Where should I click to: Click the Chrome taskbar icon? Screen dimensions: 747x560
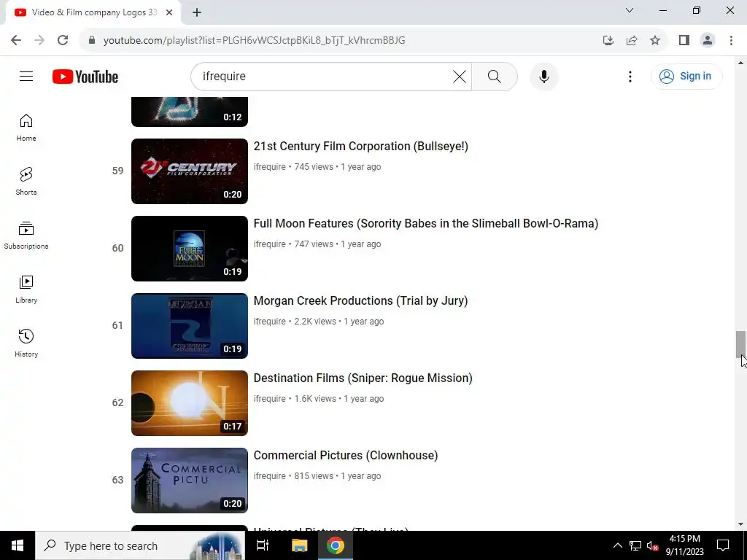click(336, 545)
